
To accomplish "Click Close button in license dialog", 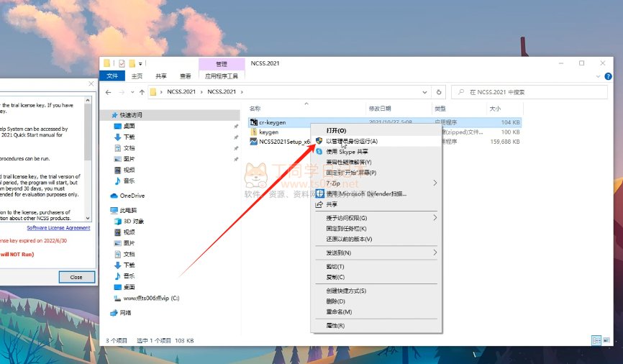I will tap(77, 277).
